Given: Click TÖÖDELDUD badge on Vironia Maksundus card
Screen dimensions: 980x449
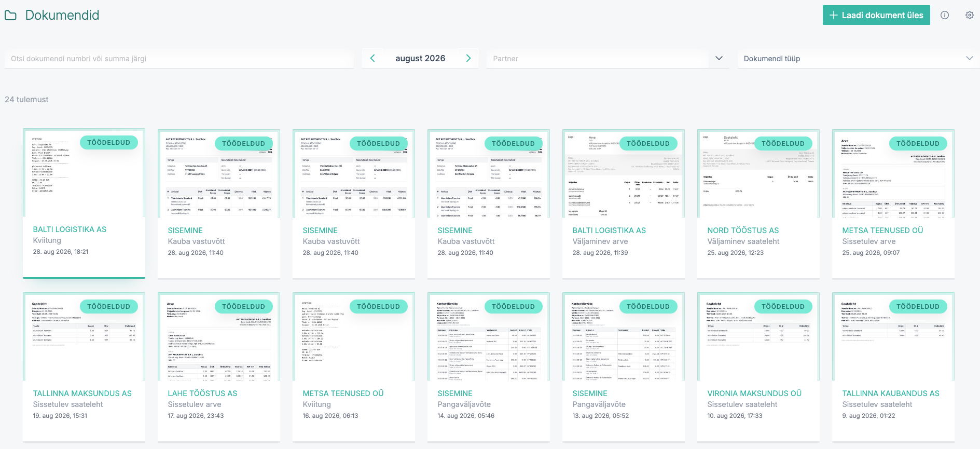Looking at the screenshot, I should (x=783, y=306).
